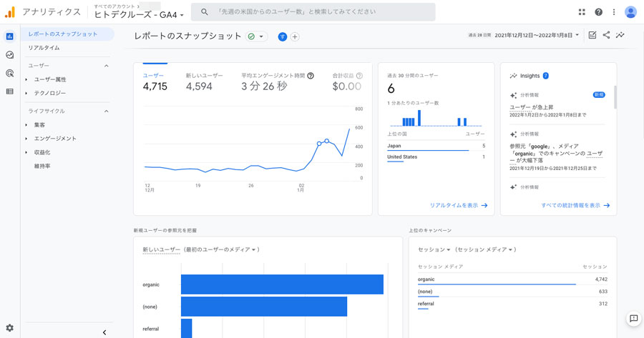Expand the 集客 section in sidebar

[x=39, y=125]
